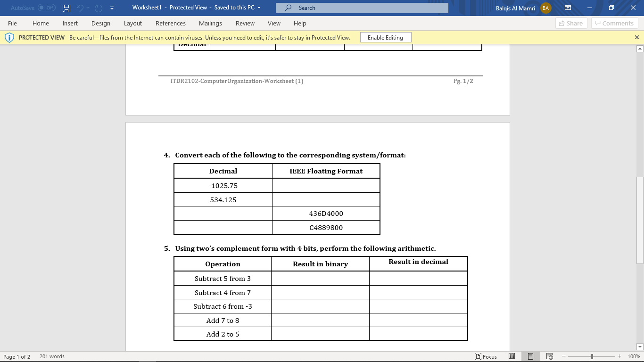Viewport: 644px width, 362px height.
Task: Zoom in with the plus icon
Action: tap(619, 356)
